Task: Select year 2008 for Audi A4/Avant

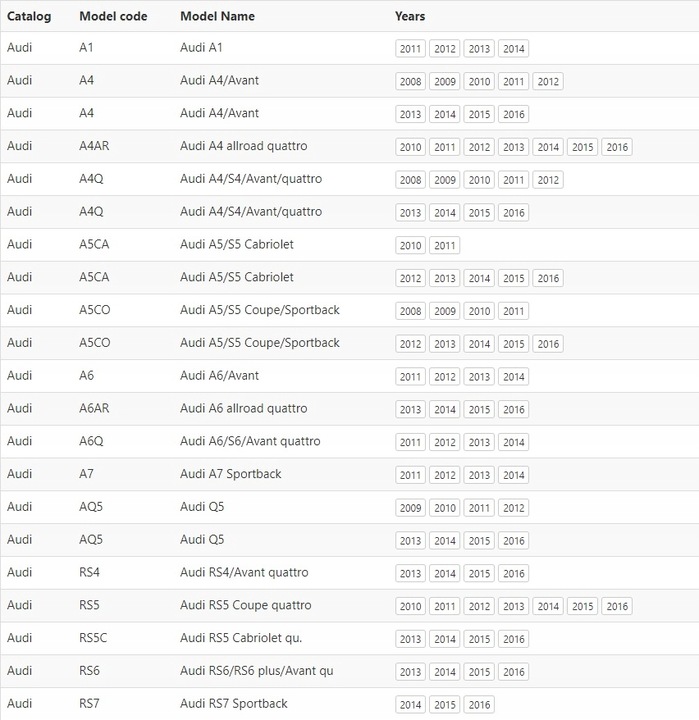Action: 410,82
